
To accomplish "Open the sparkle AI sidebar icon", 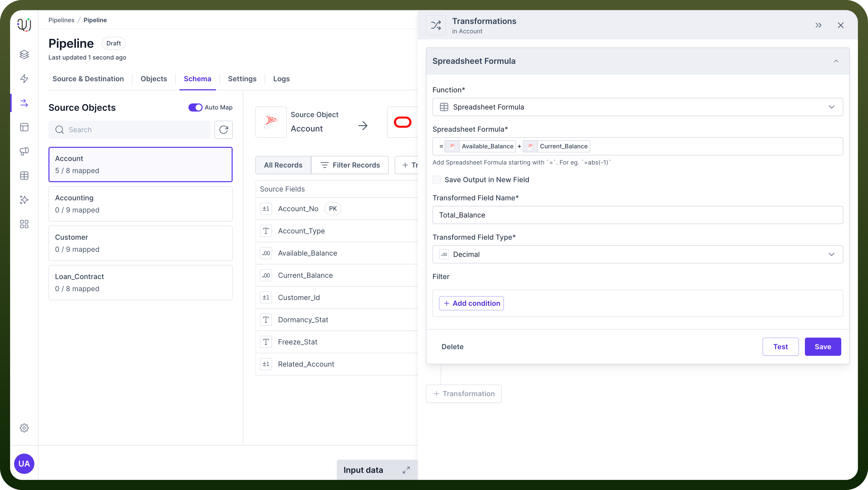I will (x=24, y=200).
